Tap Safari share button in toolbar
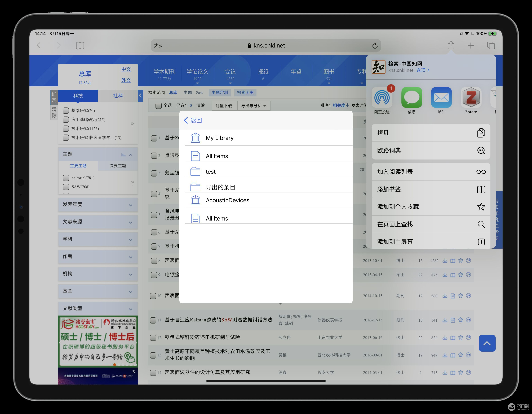The image size is (532, 414). click(x=451, y=45)
